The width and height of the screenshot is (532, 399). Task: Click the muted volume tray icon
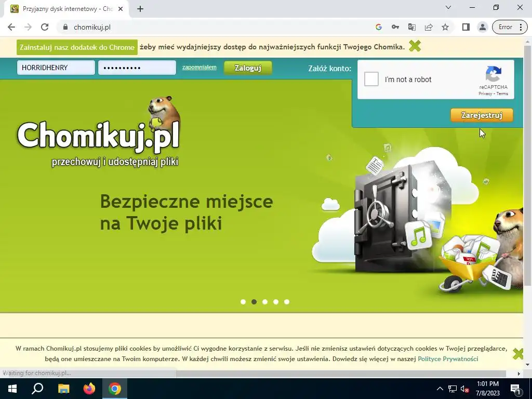pyautogui.click(x=464, y=389)
